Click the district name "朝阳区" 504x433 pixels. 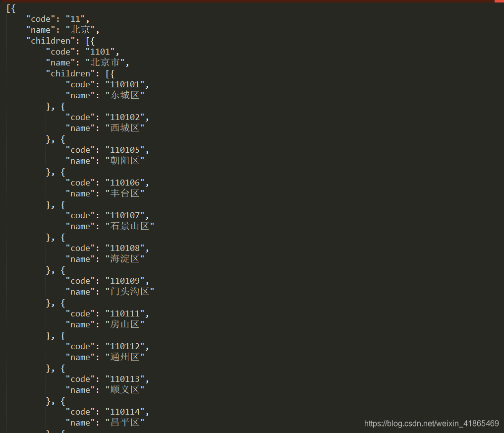coord(125,161)
